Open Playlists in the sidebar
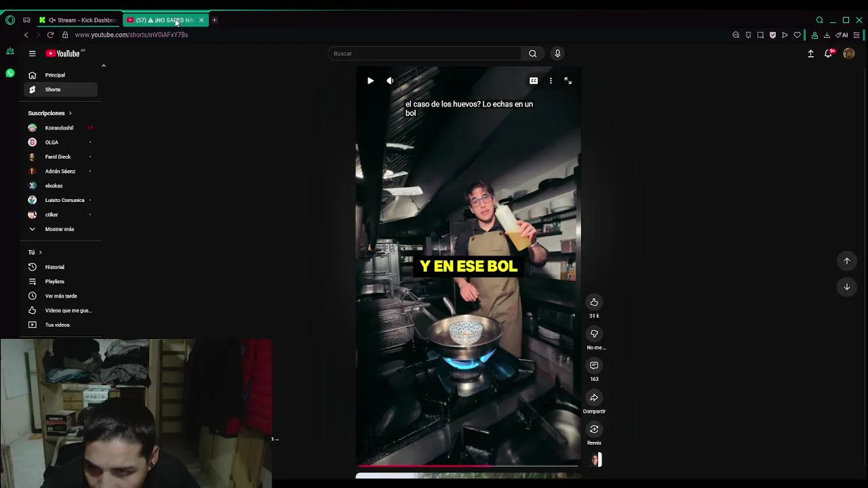Image resolution: width=868 pixels, height=488 pixels. pos(61,281)
